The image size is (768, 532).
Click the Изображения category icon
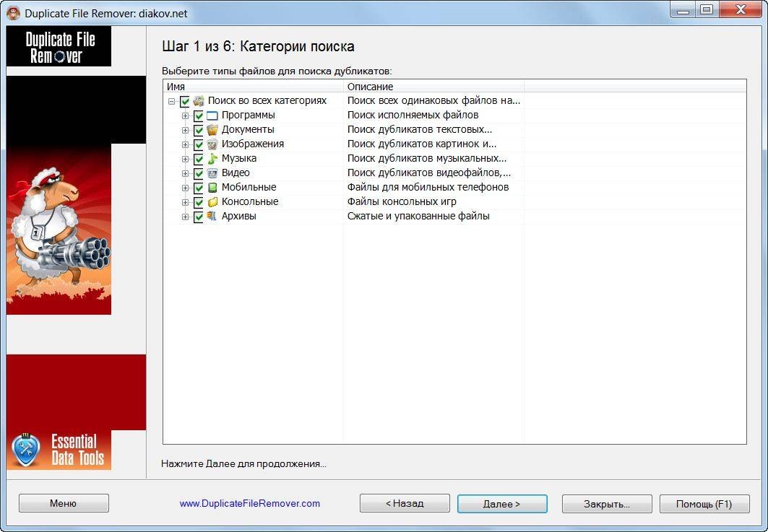212,144
